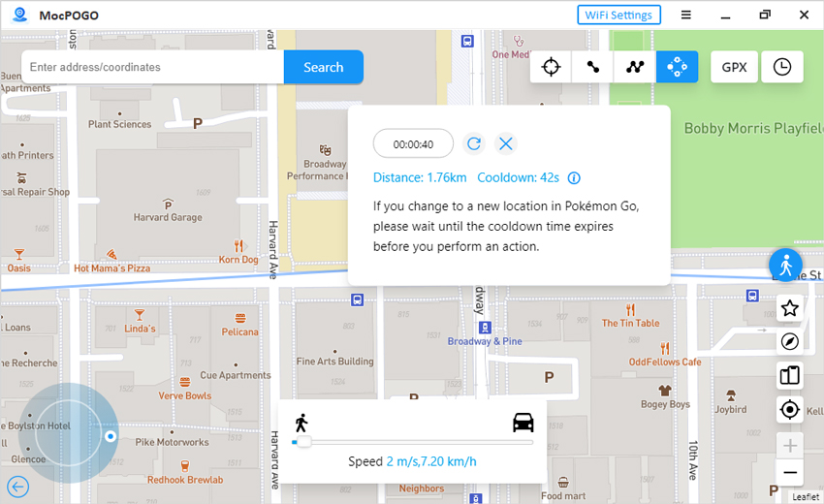This screenshot has height=504, width=824.
Task: Select the jump teleport mode icon
Action: (x=677, y=67)
